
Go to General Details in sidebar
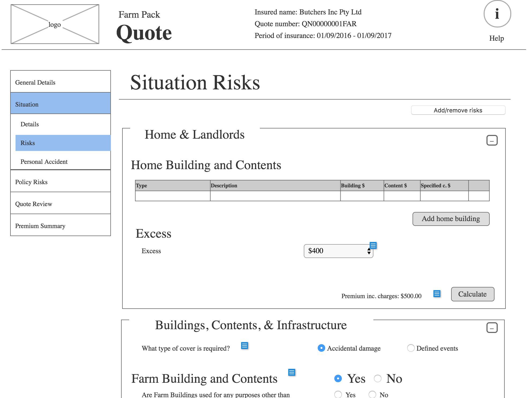[x=60, y=82]
